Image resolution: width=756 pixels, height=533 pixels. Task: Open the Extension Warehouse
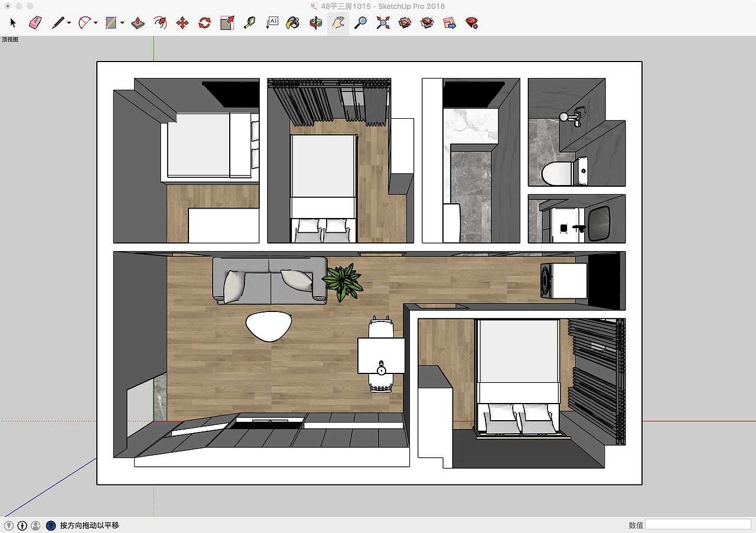427,23
